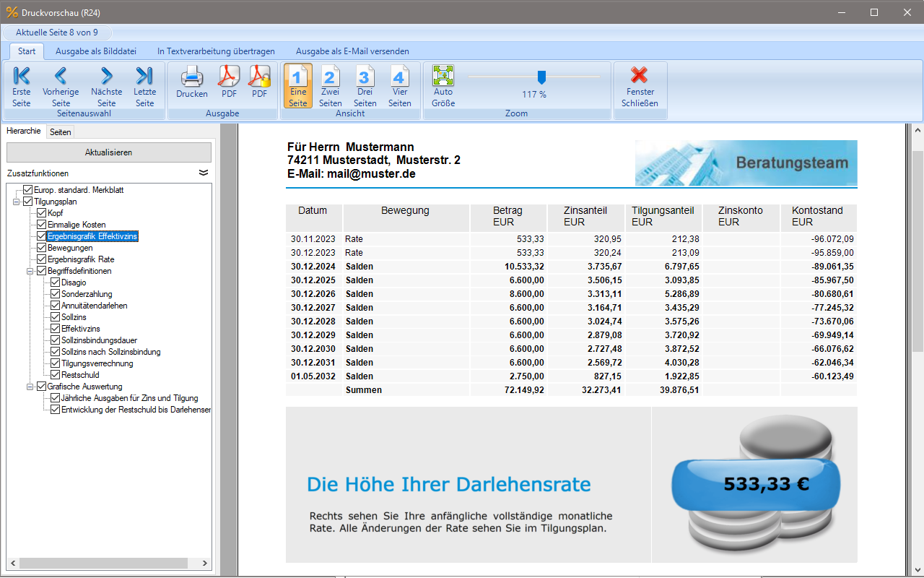Image resolution: width=924 pixels, height=578 pixels.
Task: Uncheck Grafische Auswertung checkbox
Action: [x=42, y=387]
